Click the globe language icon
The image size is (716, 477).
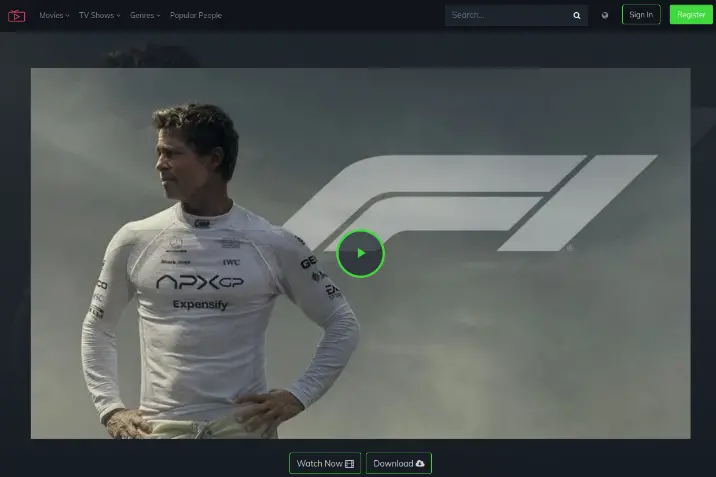(x=605, y=16)
